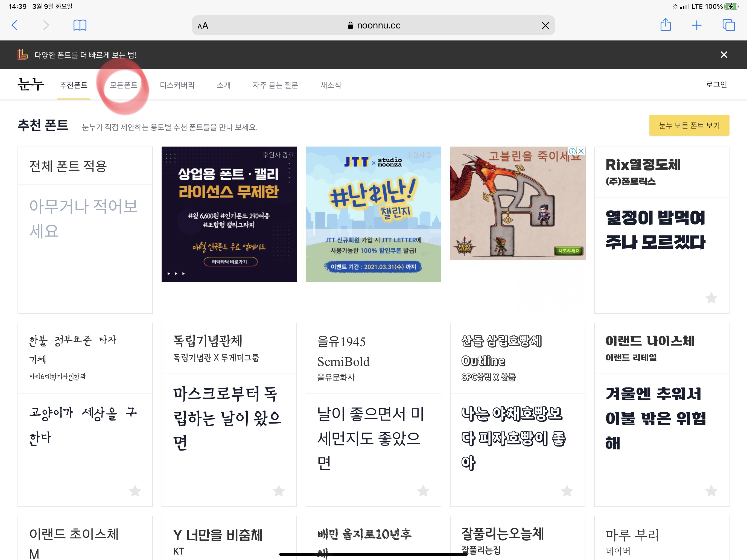Open the 디스커버리 tab

tap(177, 85)
